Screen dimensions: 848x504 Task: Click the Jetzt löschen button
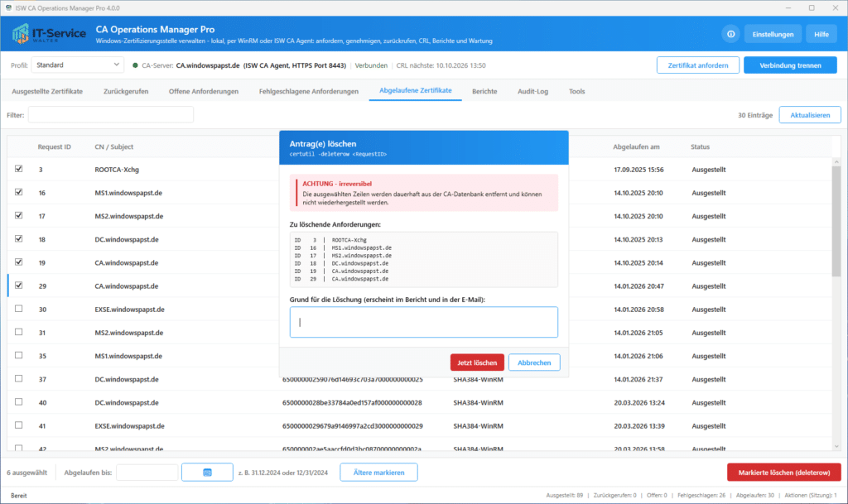coord(477,362)
